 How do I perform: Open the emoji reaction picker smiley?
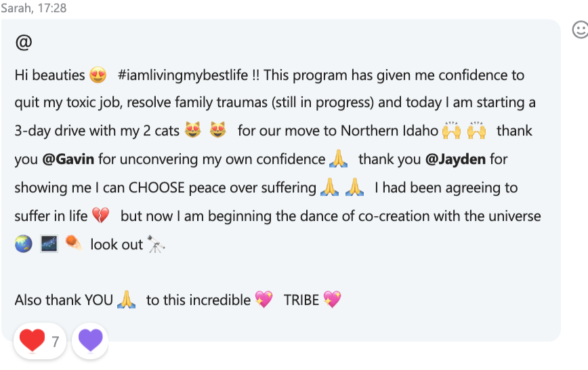(x=580, y=30)
